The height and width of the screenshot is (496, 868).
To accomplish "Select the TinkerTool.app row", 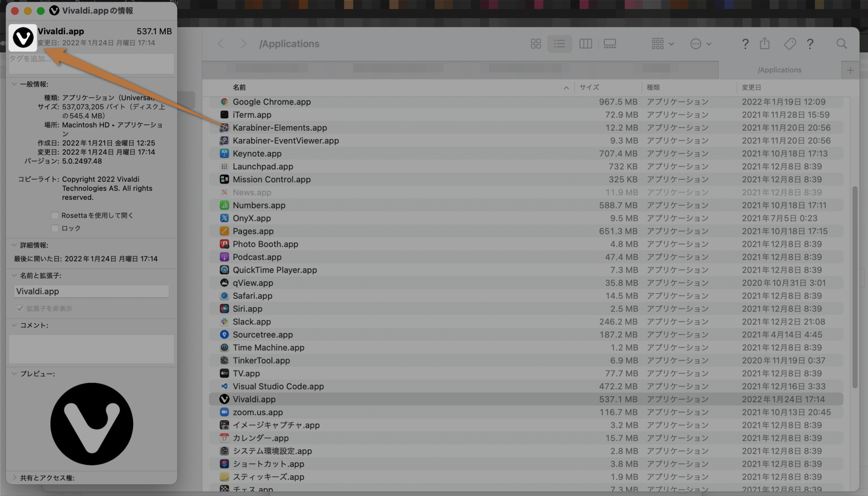I will click(x=526, y=360).
